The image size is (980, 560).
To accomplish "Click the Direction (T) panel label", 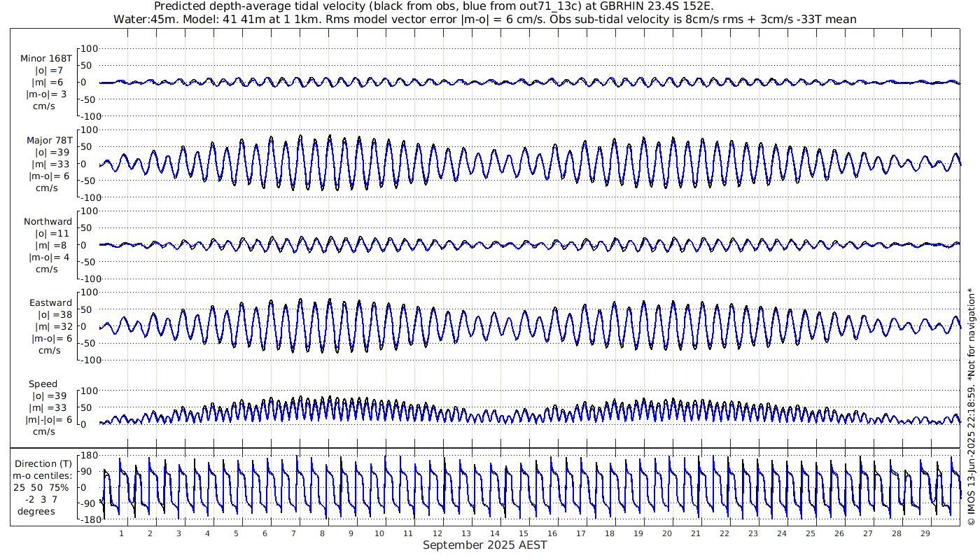I will pyautogui.click(x=43, y=463).
